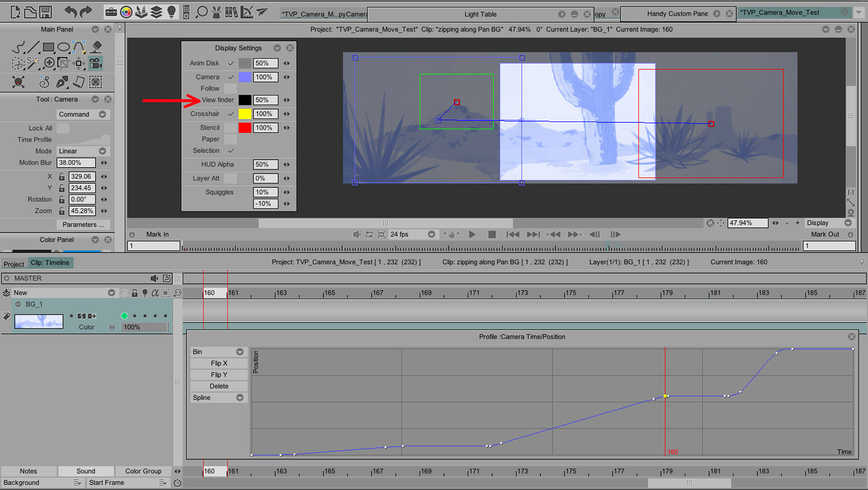Open the Mode Linear dropdown
This screenshot has width=868, height=490.
[x=83, y=151]
